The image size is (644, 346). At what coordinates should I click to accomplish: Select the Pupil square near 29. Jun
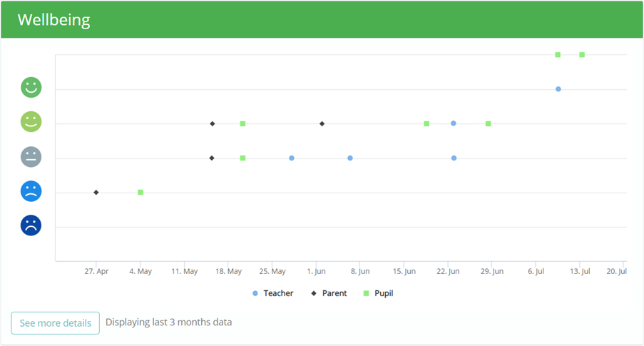coord(489,123)
